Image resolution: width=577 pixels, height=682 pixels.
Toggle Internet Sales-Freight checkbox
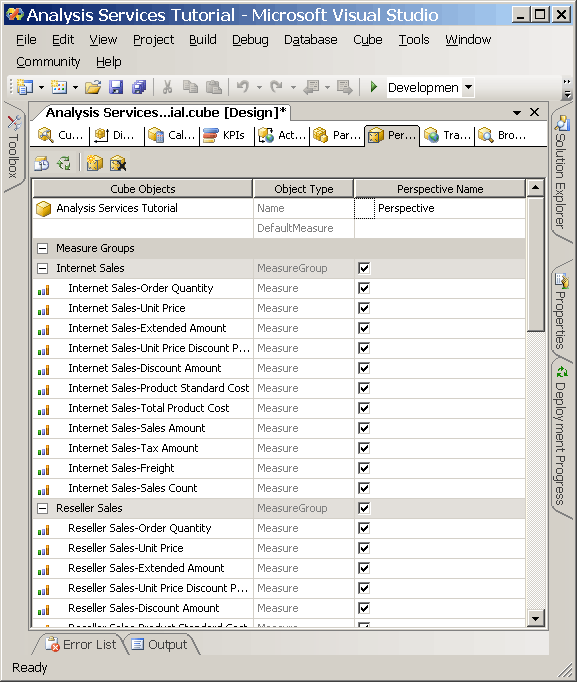[364, 468]
